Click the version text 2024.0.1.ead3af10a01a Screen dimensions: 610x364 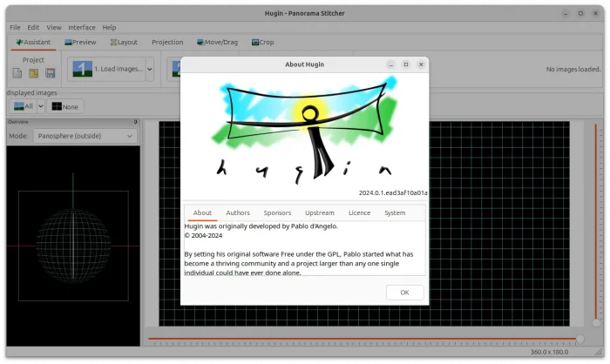point(393,193)
